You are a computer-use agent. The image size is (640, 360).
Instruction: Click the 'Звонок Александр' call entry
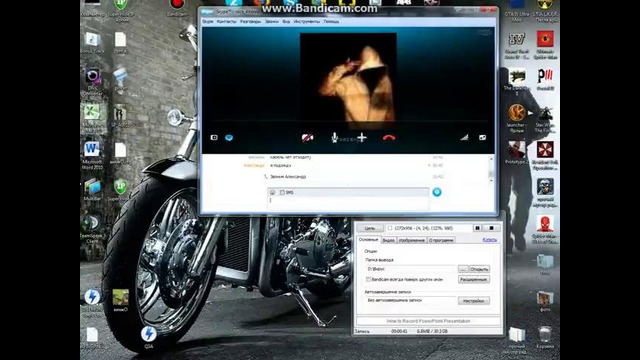[x=287, y=177]
